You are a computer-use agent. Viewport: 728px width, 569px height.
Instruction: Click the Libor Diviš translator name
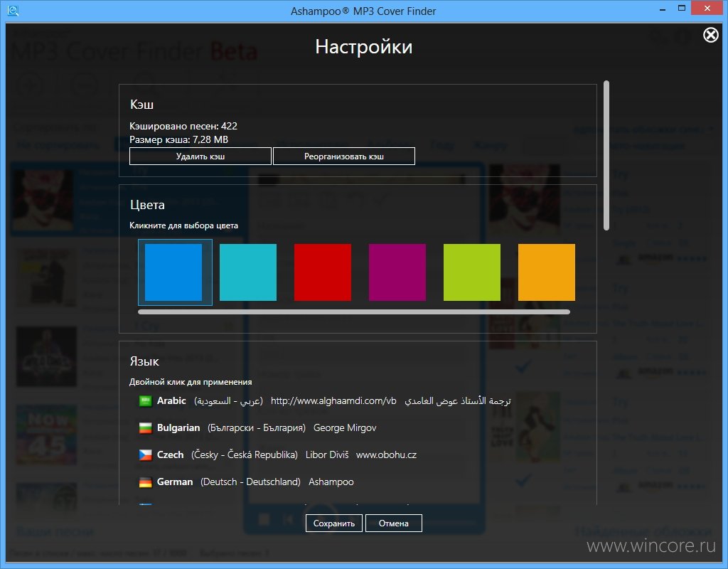coord(327,454)
